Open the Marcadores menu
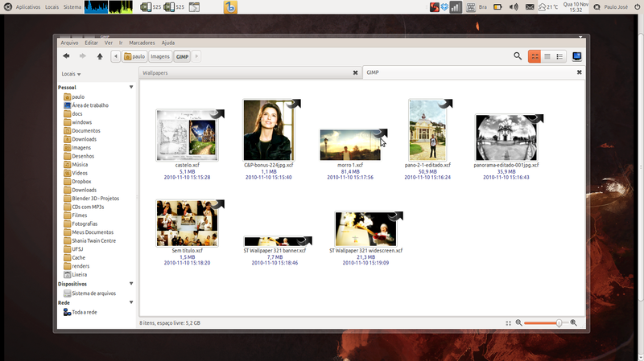The width and height of the screenshot is (644, 361). [142, 42]
